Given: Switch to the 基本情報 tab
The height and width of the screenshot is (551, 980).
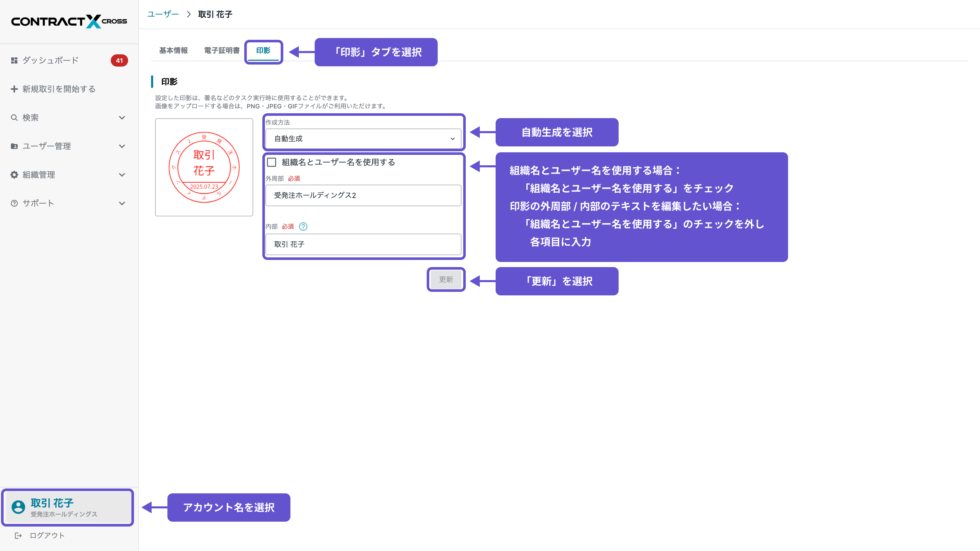Looking at the screenshot, I should (173, 51).
